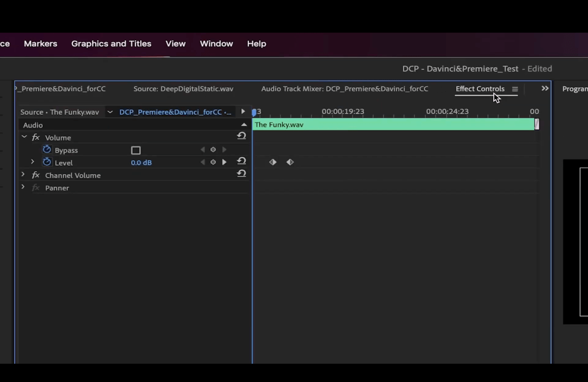Toggle animation stopwatch for Level
588x382 pixels.
pyautogui.click(x=47, y=162)
